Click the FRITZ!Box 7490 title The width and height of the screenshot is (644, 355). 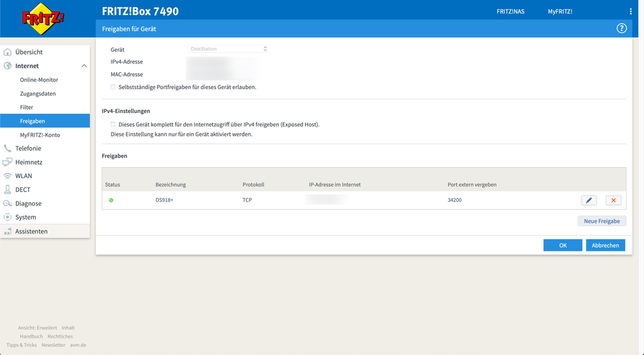point(140,11)
